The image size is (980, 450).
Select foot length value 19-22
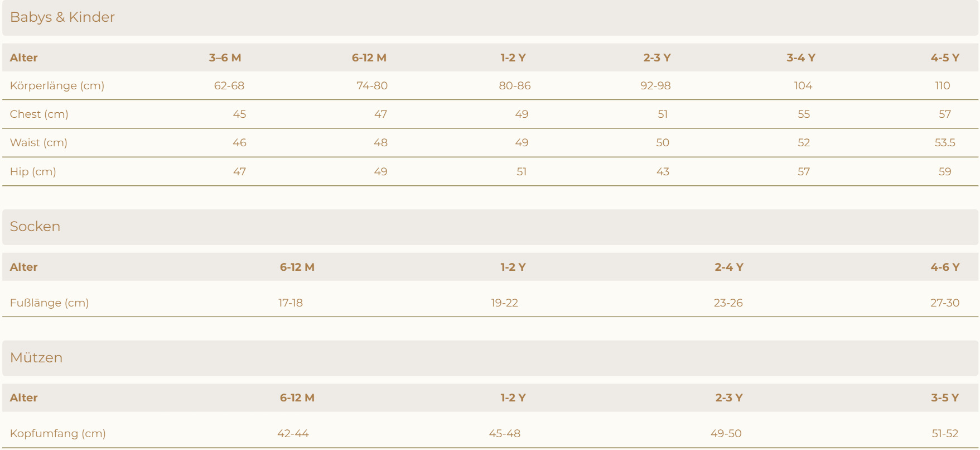(x=504, y=303)
